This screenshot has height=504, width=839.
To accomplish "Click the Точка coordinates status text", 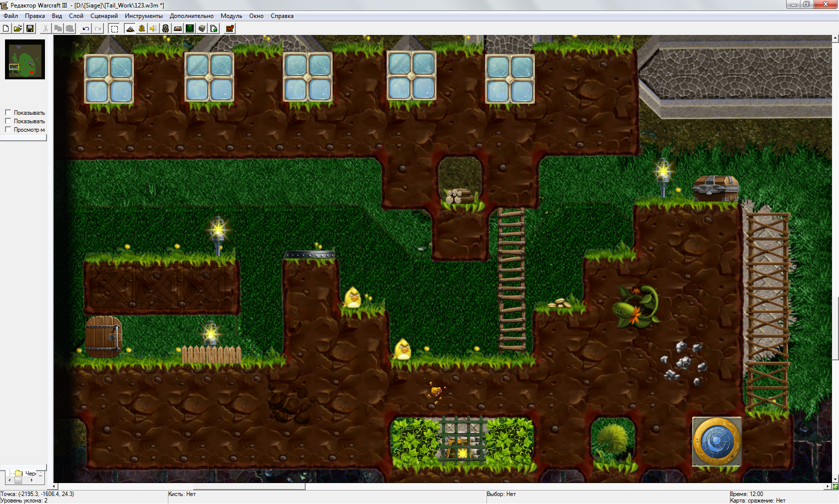I will [x=37, y=494].
